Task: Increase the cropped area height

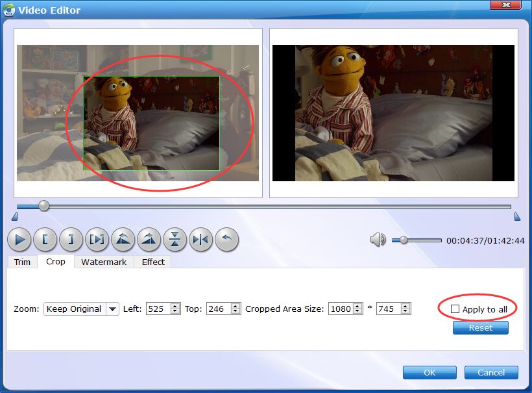Action: 405,306
